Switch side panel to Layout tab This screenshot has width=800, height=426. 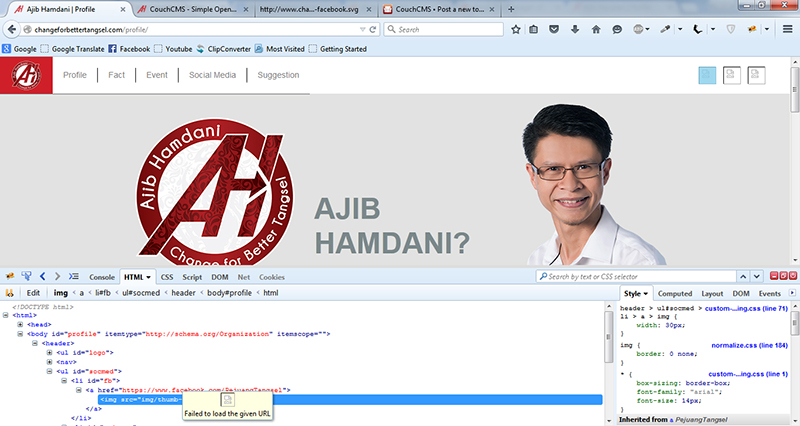pyautogui.click(x=712, y=293)
